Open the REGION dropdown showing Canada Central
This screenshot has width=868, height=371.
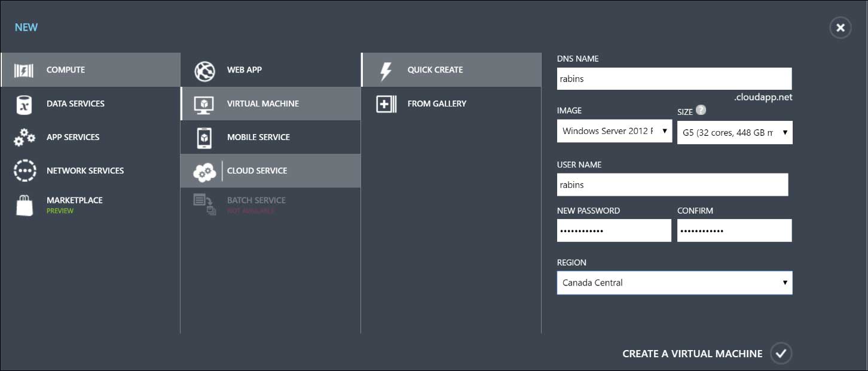pyautogui.click(x=674, y=282)
